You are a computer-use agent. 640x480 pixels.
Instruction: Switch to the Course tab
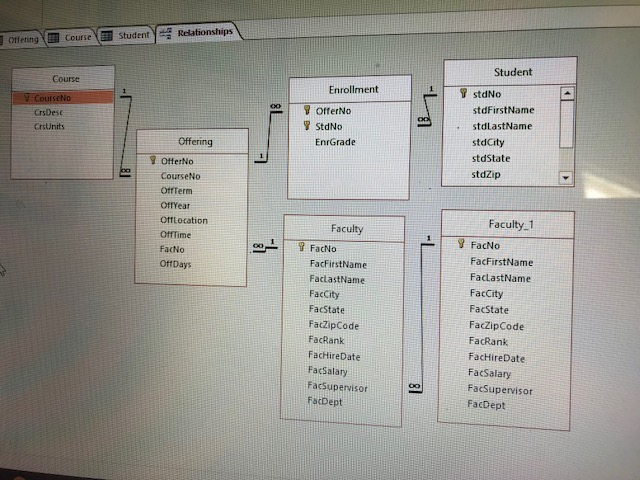pyautogui.click(x=71, y=38)
